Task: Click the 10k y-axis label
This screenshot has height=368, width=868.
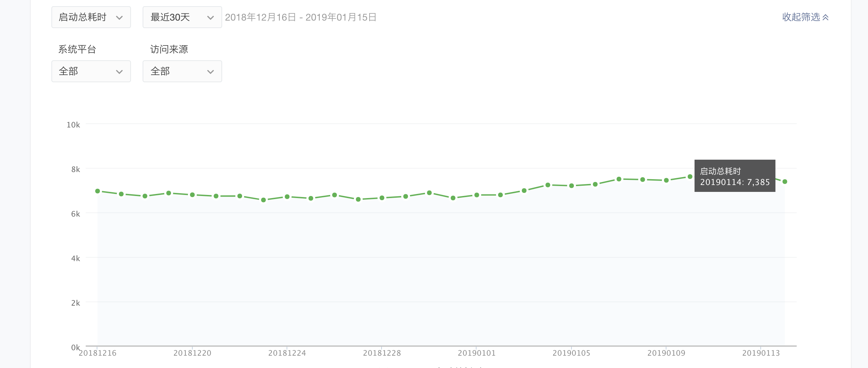Action: [x=73, y=125]
